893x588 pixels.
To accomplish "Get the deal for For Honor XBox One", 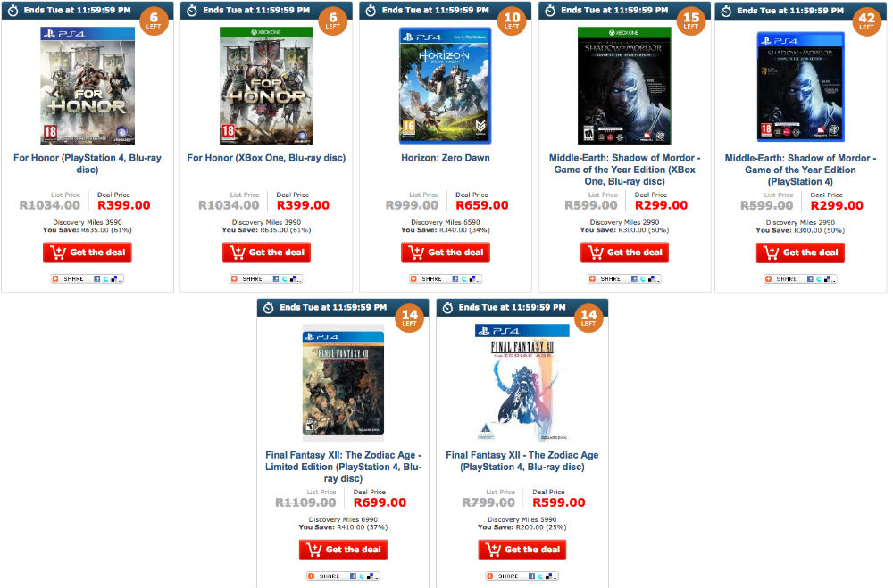I will (x=266, y=253).
